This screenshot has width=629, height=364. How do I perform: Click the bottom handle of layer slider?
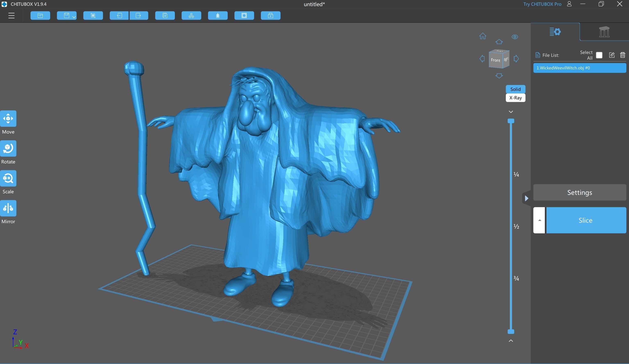[511, 332]
